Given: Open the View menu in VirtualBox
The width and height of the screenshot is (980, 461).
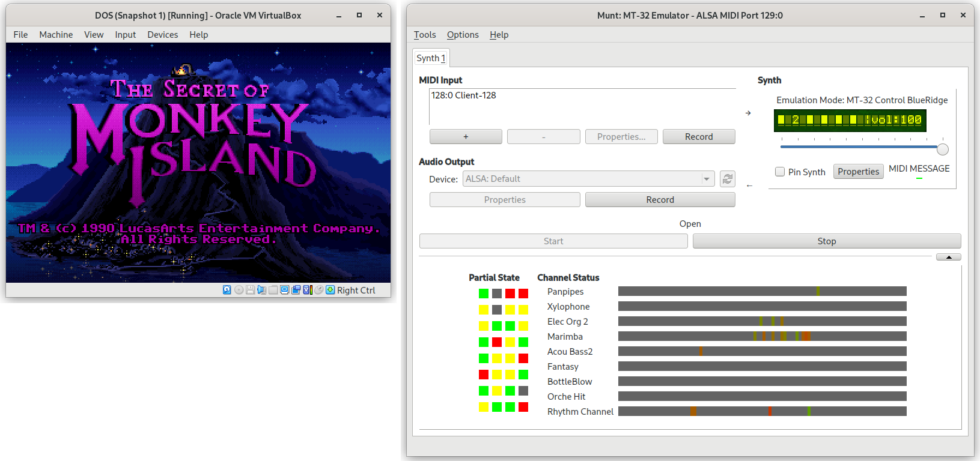Looking at the screenshot, I should 94,35.
